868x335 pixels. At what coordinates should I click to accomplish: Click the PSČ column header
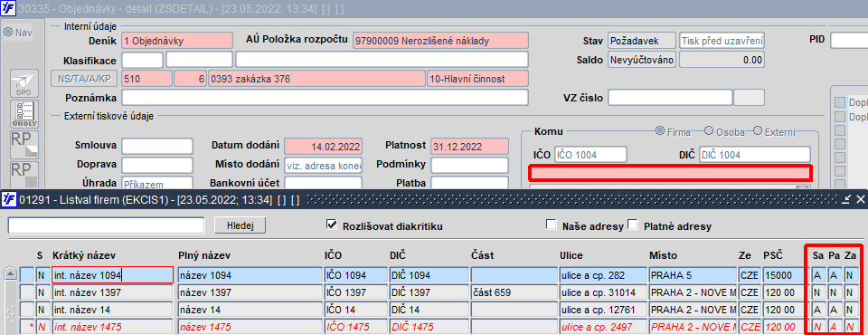coord(773,255)
